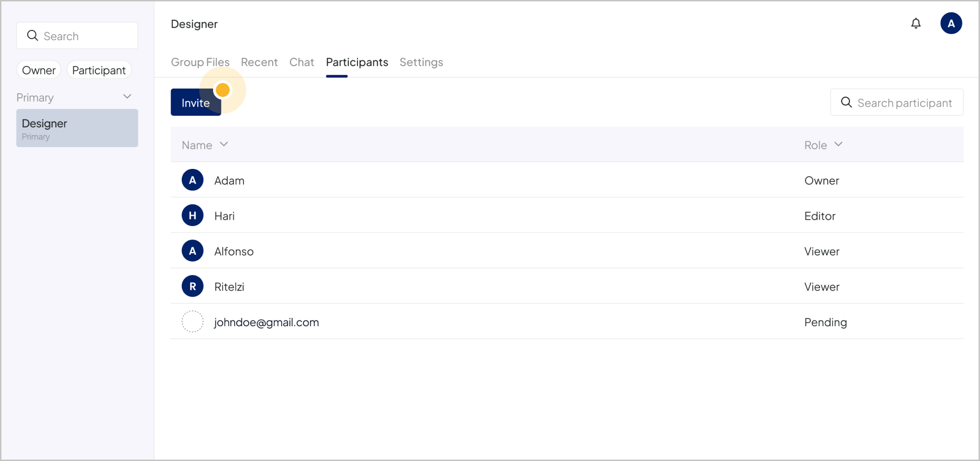Click the pending johndoe placeholder avatar
980x461 pixels.
(x=192, y=322)
